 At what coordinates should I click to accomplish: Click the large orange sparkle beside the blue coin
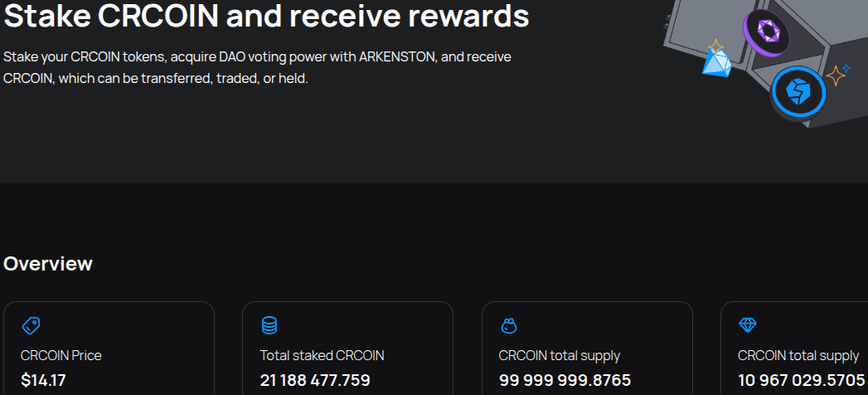pos(836,77)
